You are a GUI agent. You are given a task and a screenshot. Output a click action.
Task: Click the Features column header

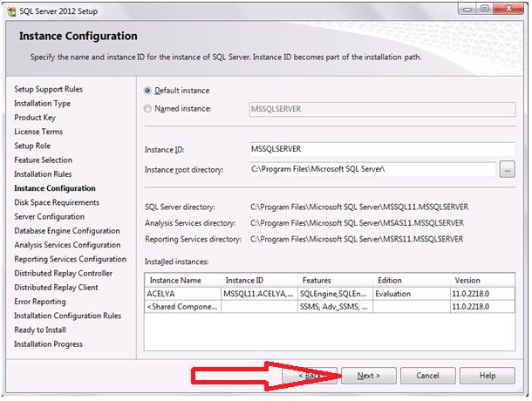pyautogui.click(x=335, y=280)
